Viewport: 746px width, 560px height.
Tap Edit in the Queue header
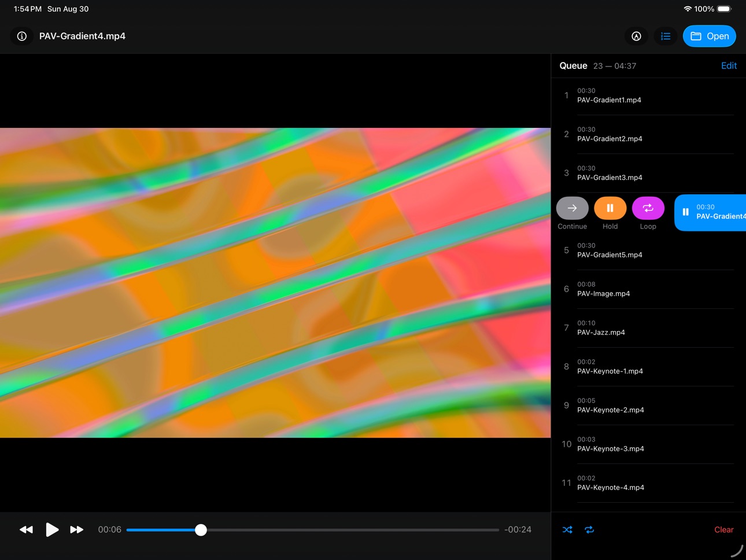729,65
